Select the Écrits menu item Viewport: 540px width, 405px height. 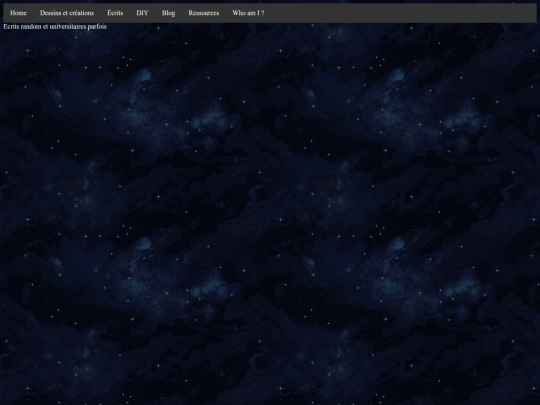pyautogui.click(x=115, y=13)
